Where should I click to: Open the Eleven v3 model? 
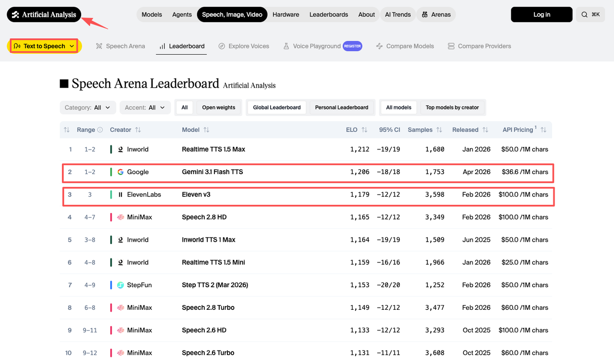click(x=196, y=195)
